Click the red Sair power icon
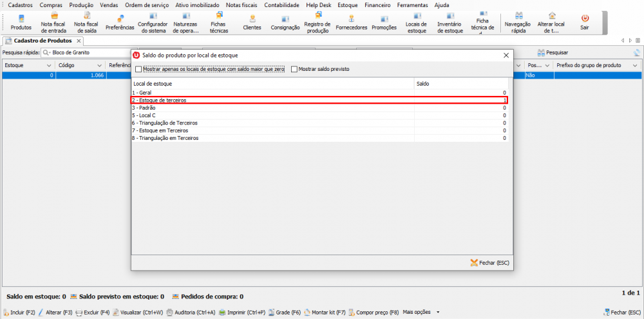644x319 pixels. 584,21
